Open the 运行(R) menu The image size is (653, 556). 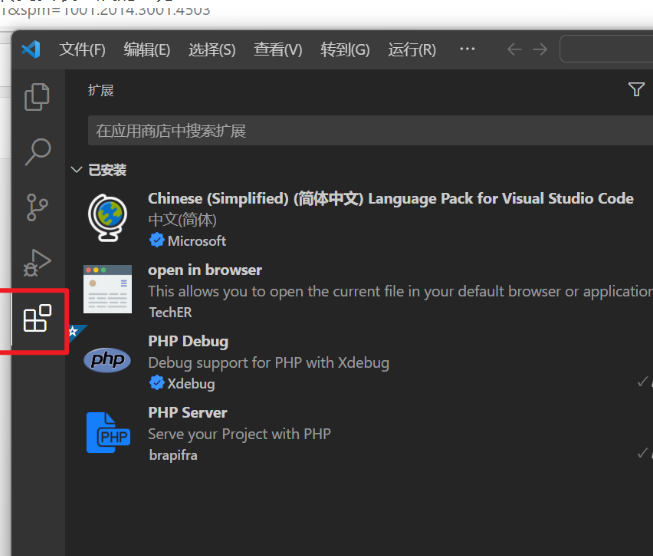[x=412, y=49]
